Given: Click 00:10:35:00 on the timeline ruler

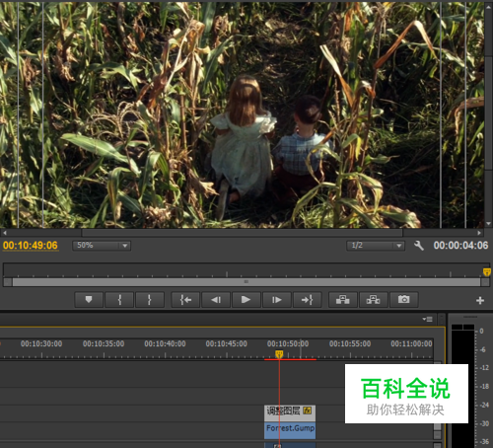Looking at the screenshot, I should [x=104, y=343].
